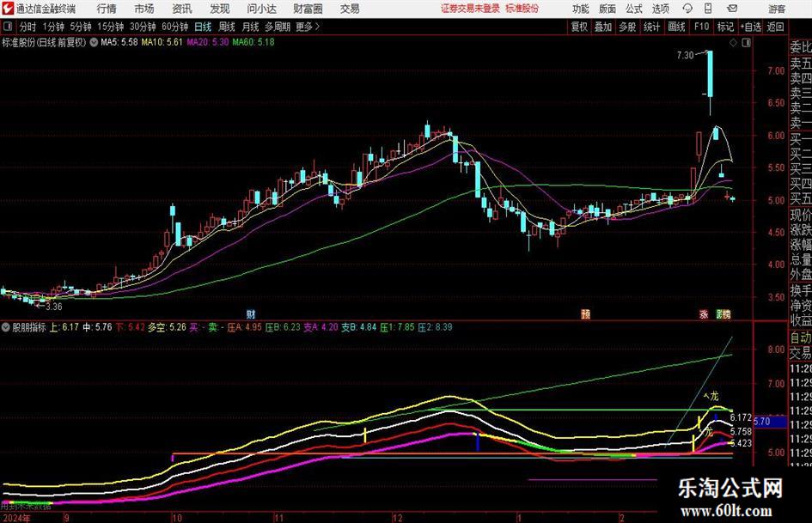Image resolution: width=812 pixels, height=523 pixels.
Task: Click the MA5: 5.58 readout
Action: pyautogui.click(x=119, y=42)
